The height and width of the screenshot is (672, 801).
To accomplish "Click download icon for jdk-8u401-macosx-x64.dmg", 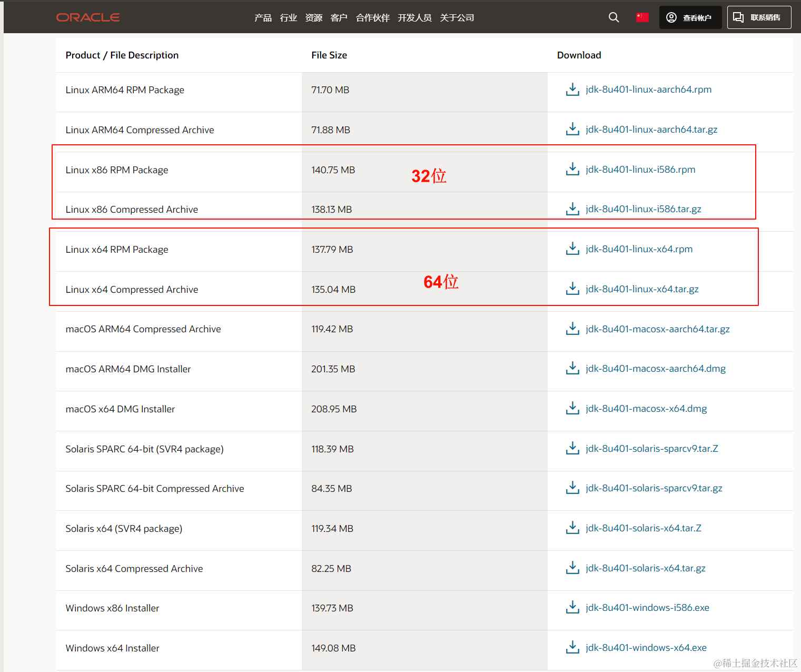I will 572,408.
